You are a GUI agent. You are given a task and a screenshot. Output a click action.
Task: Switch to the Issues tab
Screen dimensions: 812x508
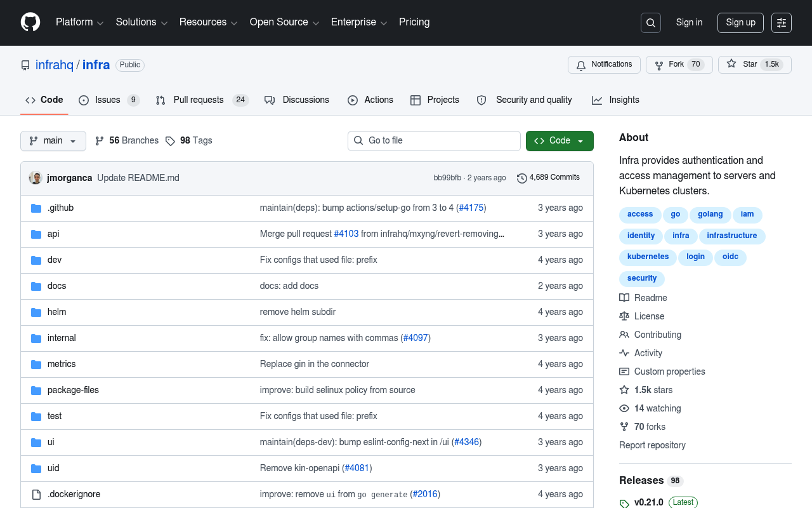(x=109, y=100)
